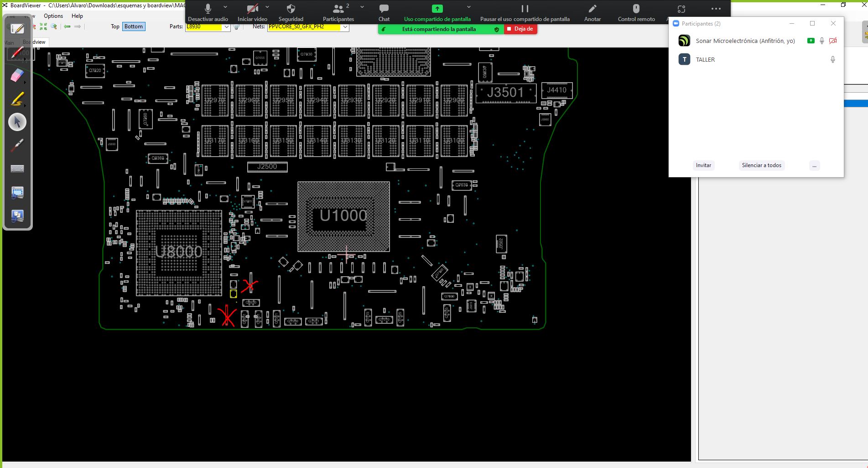Toggle Iniciar video camera
The image size is (868, 468).
252,9
